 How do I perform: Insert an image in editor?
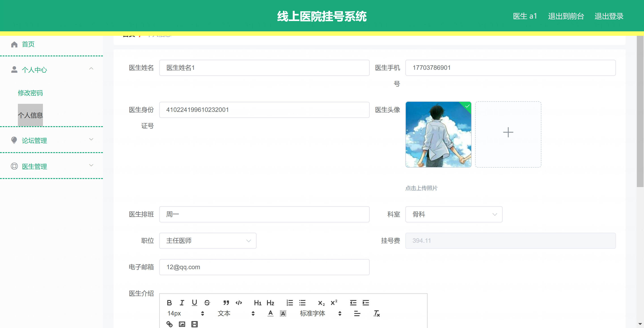tap(182, 324)
